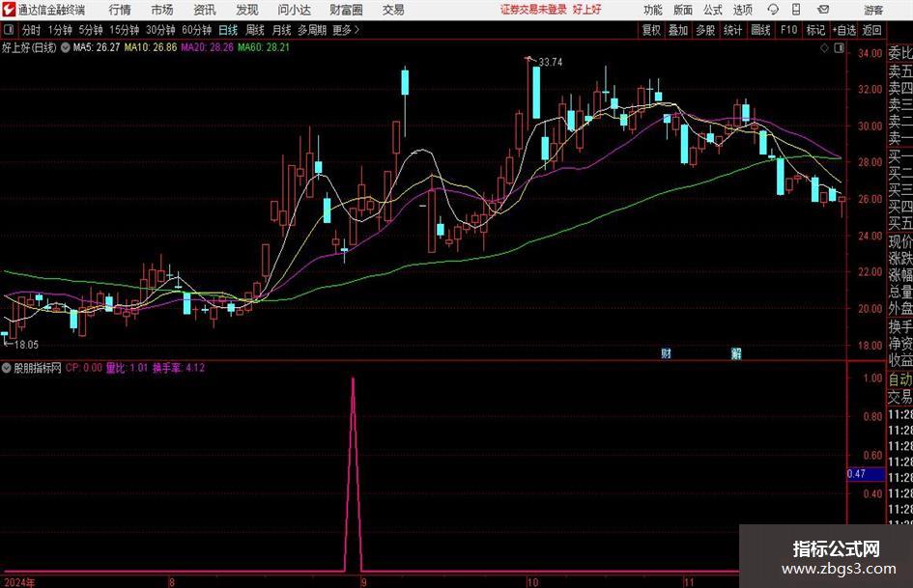Click the MA20: 28.26 label
This screenshot has width=913, height=588.
click(208, 47)
